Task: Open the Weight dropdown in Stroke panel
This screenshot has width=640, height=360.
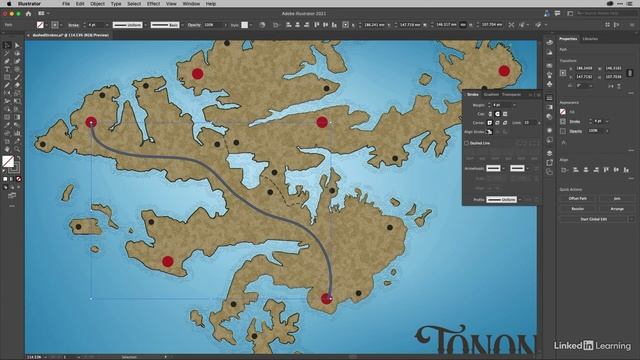Action: (514, 105)
